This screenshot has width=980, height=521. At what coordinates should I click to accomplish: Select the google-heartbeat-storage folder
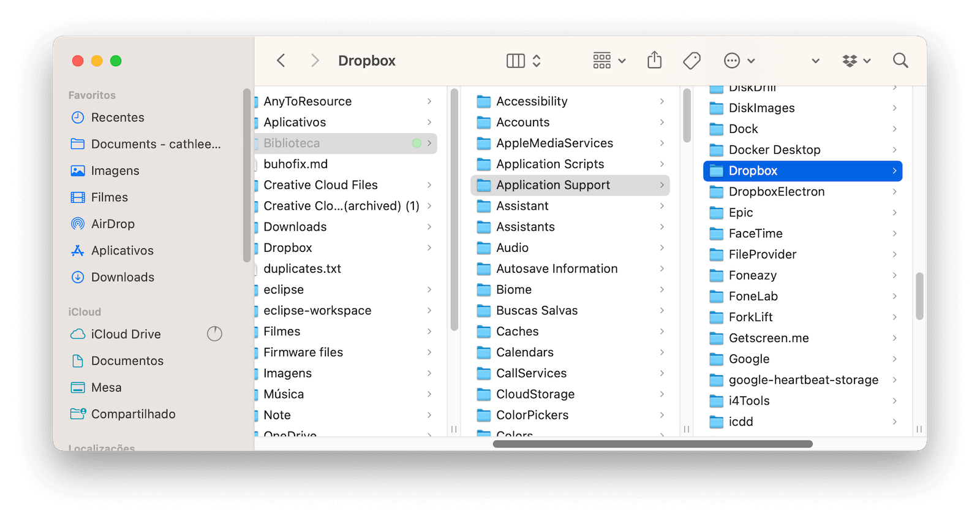tap(803, 380)
